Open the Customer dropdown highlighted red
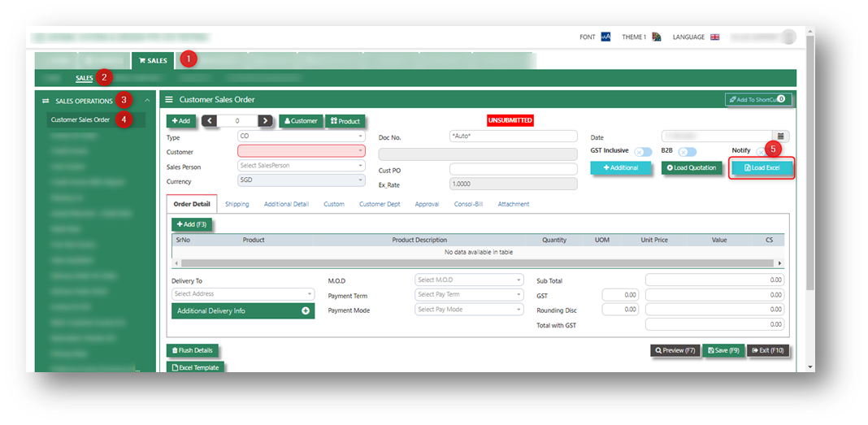The image size is (868, 425). (302, 150)
